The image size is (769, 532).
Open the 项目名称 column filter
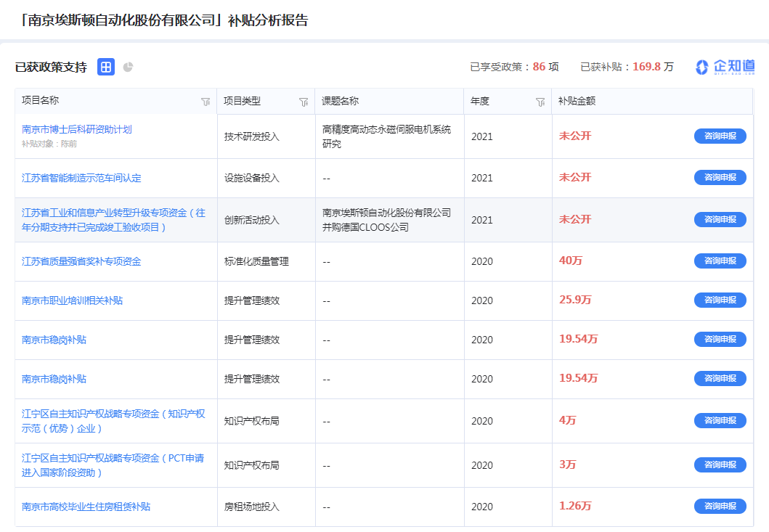pyautogui.click(x=206, y=102)
